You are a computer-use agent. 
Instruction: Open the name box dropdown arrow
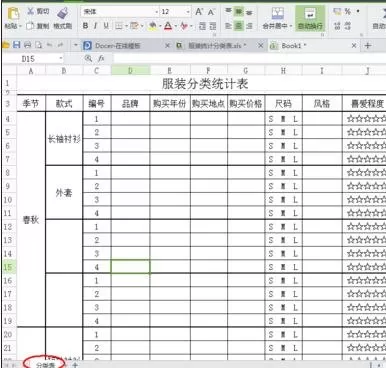[61, 59]
